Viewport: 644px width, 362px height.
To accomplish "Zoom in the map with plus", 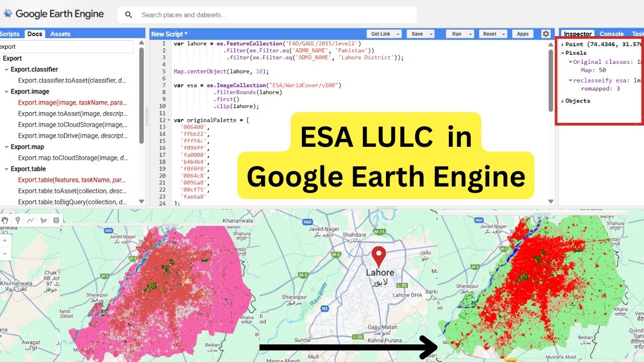I will [x=5, y=240].
